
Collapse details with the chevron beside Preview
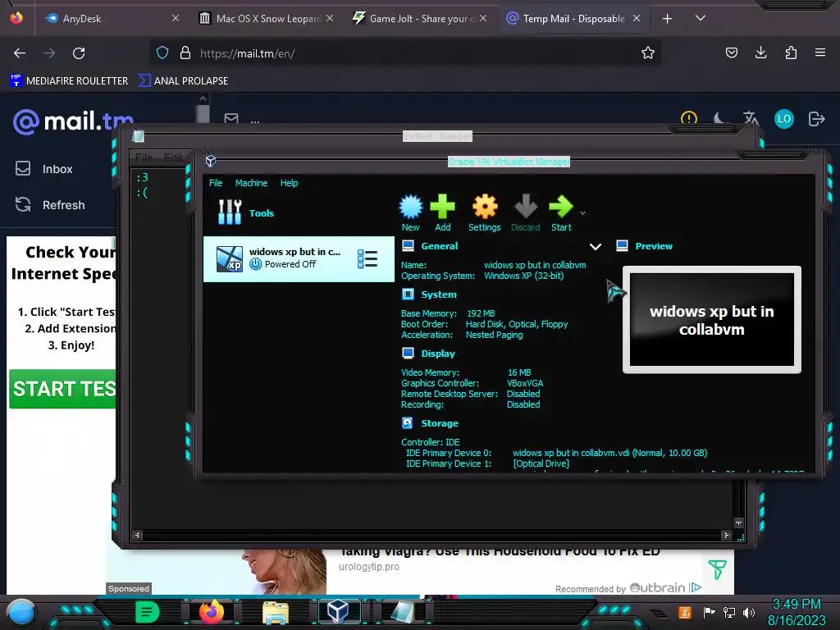pyautogui.click(x=596, y=246)
